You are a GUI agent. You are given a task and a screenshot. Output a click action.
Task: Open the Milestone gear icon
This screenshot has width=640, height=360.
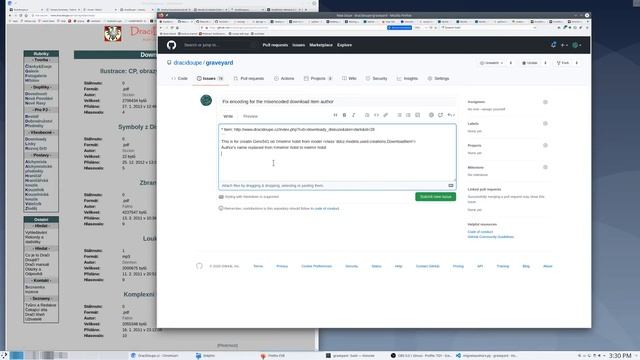click(x=545, y=167)
